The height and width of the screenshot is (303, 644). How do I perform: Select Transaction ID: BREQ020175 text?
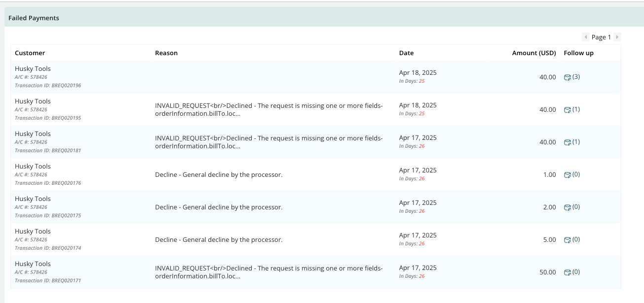pyautogui.click(x=48, y=215)
